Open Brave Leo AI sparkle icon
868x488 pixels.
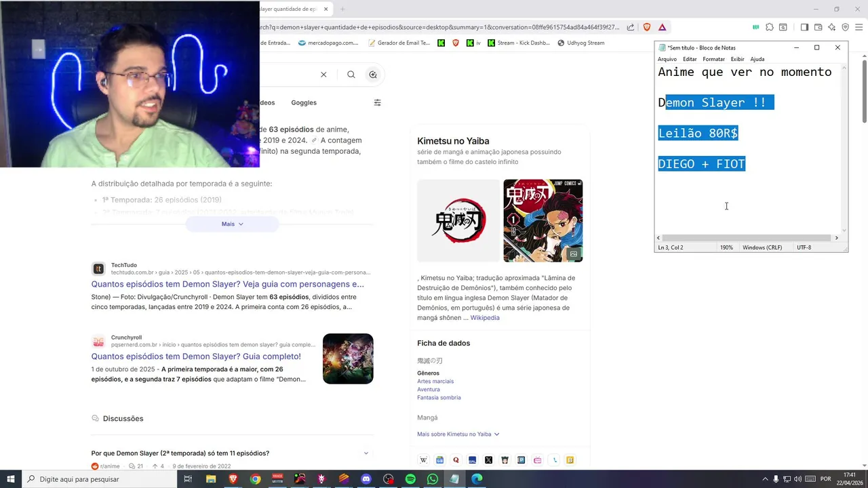pyautogui.click(x=832, y=27)
